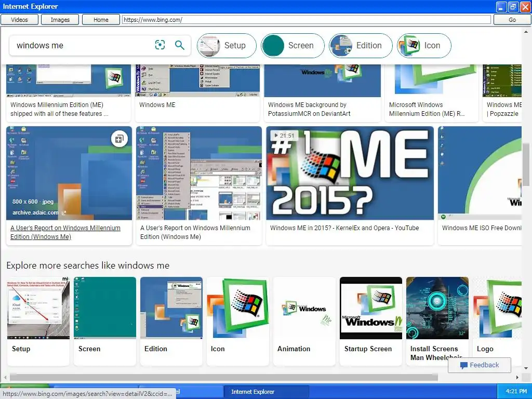
Task: Open the Icon related search card
Action: (238, 321)
